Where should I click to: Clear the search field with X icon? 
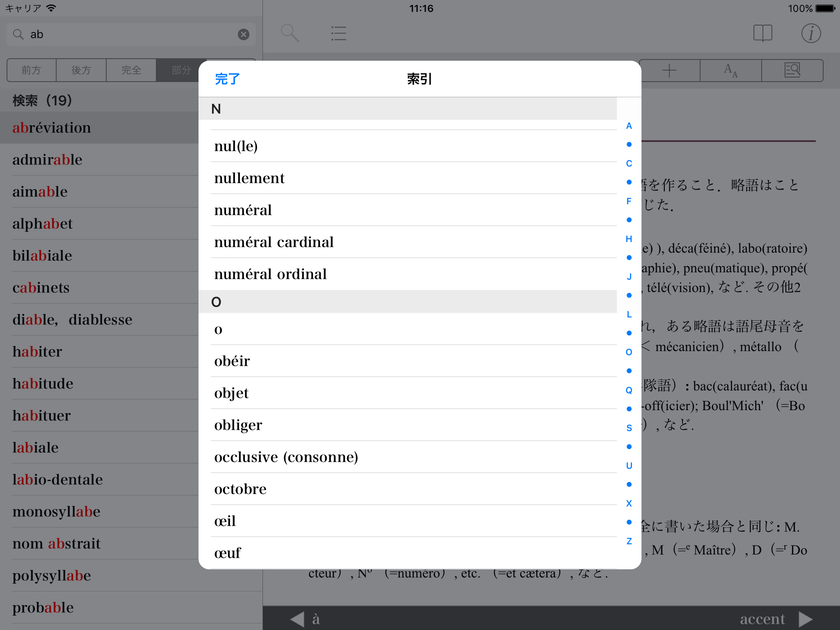pos(244,34)
